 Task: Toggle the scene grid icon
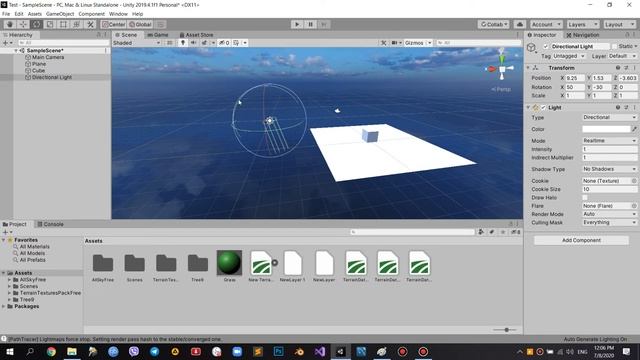[236, 43]
